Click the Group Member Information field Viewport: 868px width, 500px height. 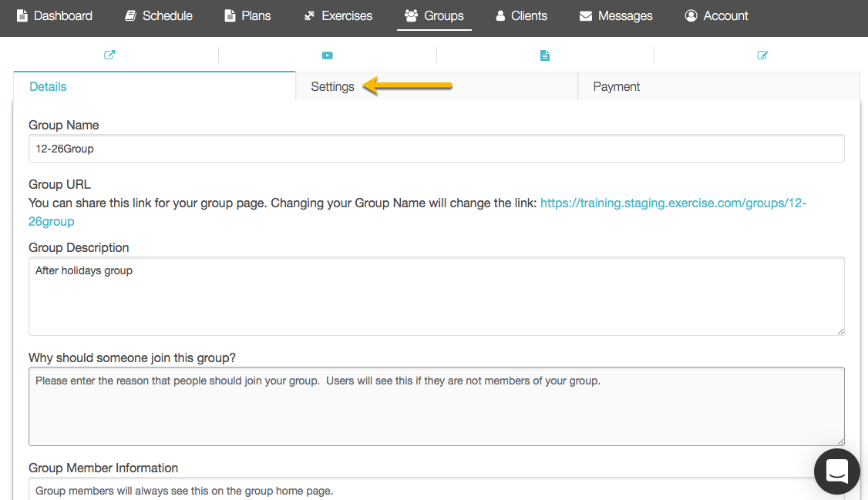(x=436, y=489)
